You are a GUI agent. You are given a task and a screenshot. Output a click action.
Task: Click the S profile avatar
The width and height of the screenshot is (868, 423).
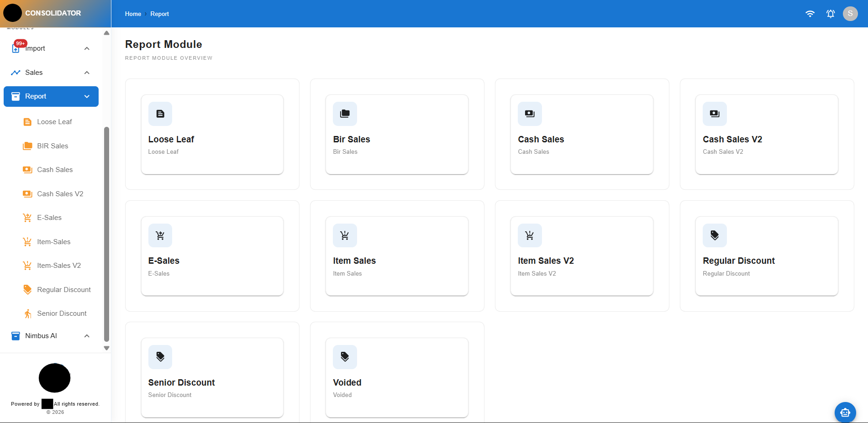click(850, 14)
